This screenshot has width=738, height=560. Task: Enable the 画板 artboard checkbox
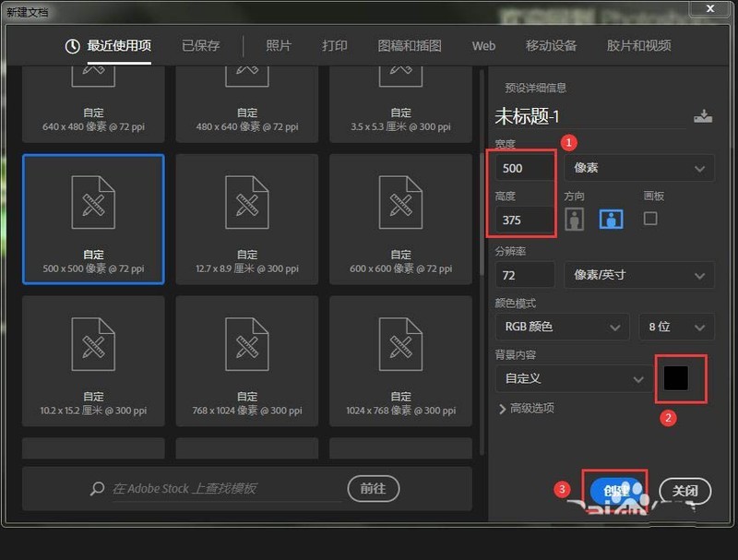click(x=650, y=219)
